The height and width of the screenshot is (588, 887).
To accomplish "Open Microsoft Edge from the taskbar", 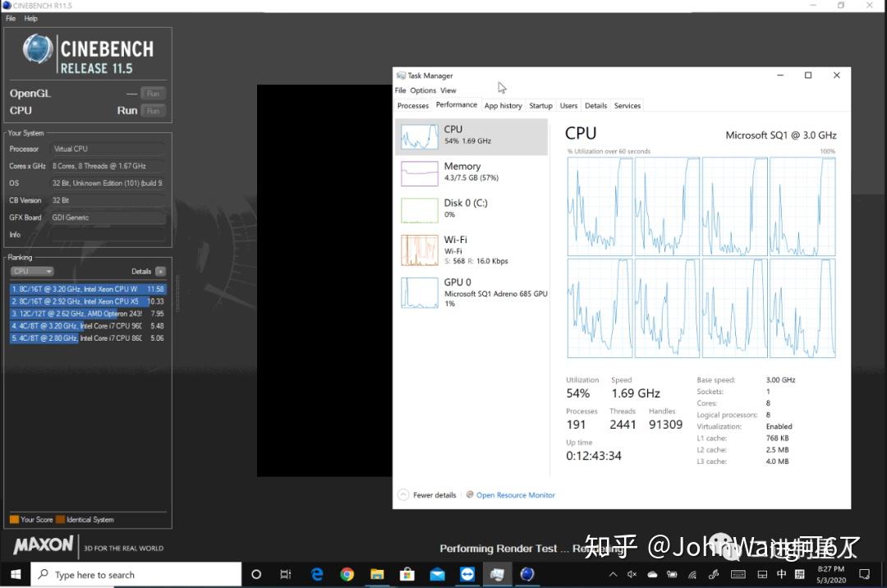I will tap(317, 574).
